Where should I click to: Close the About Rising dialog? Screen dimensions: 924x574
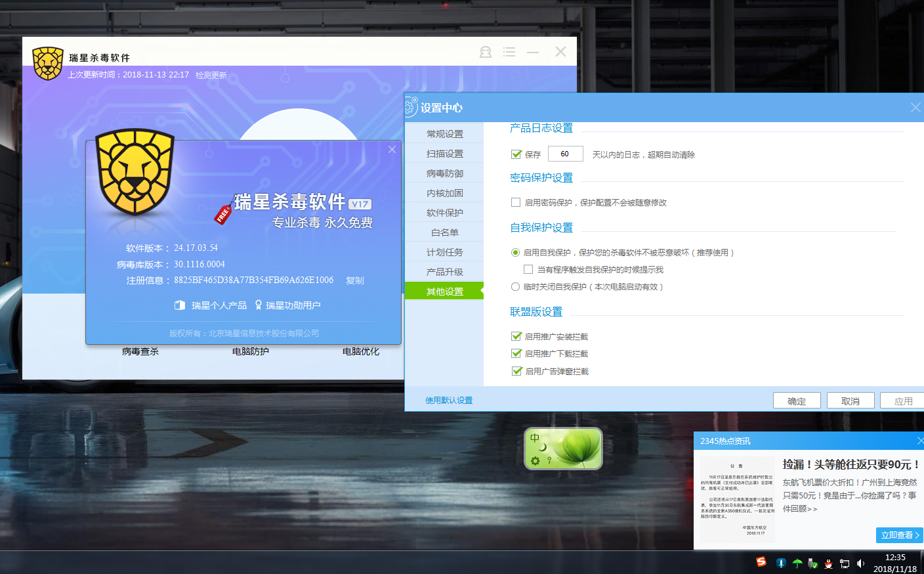pyautogui.click(x=392, y=150)
